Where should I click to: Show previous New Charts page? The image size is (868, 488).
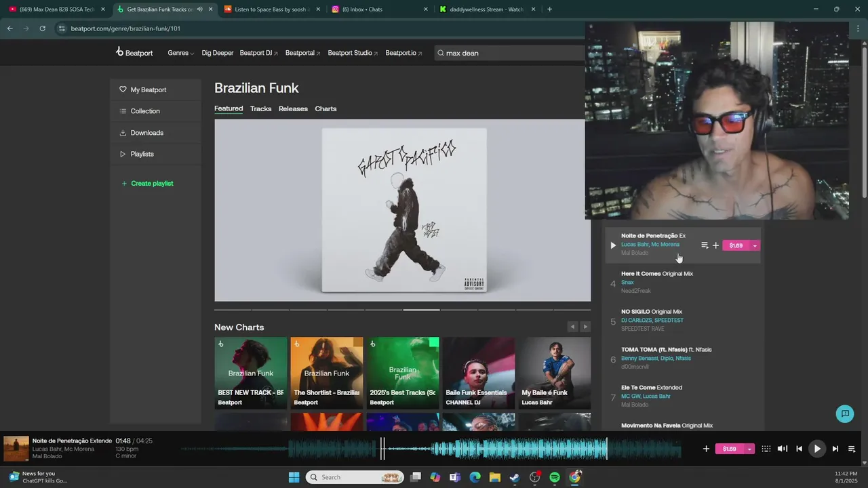point(572,327)
